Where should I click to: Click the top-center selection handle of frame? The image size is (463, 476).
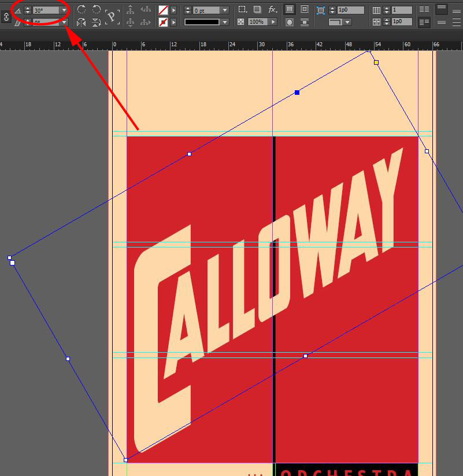(x=297, y=93)
